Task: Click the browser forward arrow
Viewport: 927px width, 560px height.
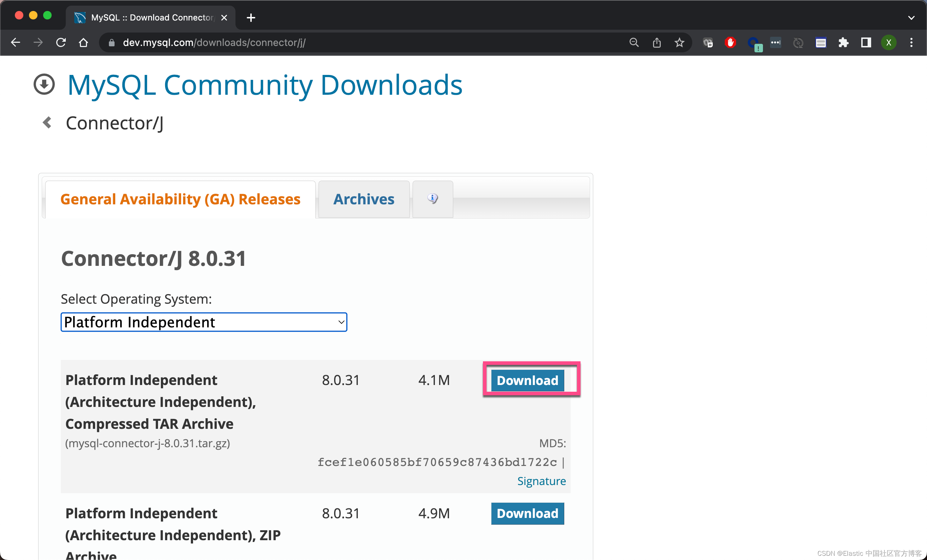Action: tap(38, 42)
